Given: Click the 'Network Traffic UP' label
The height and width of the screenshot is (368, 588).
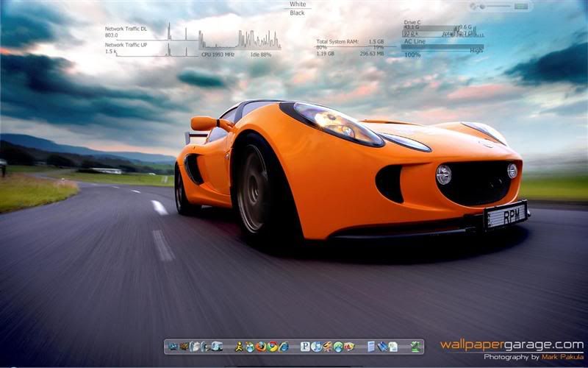Looking at the screenshot, I should [126, 45].
